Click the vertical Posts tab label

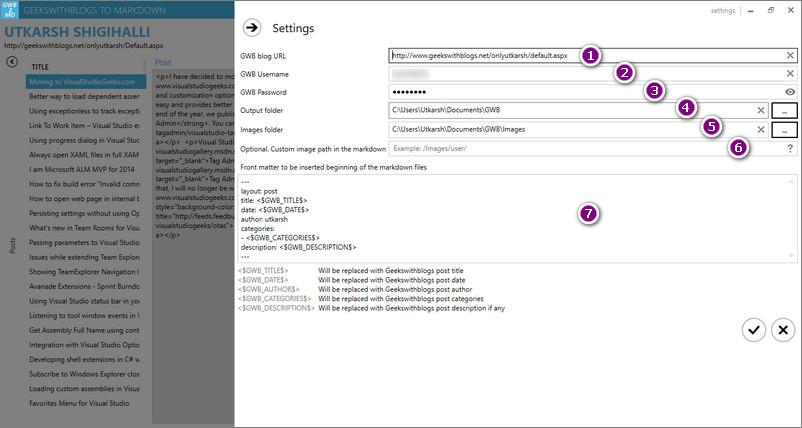click(x=13, y=245)
